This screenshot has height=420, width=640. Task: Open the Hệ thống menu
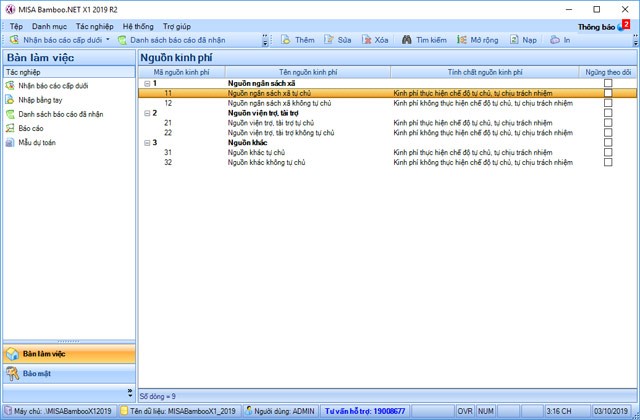tap(137, 25)
